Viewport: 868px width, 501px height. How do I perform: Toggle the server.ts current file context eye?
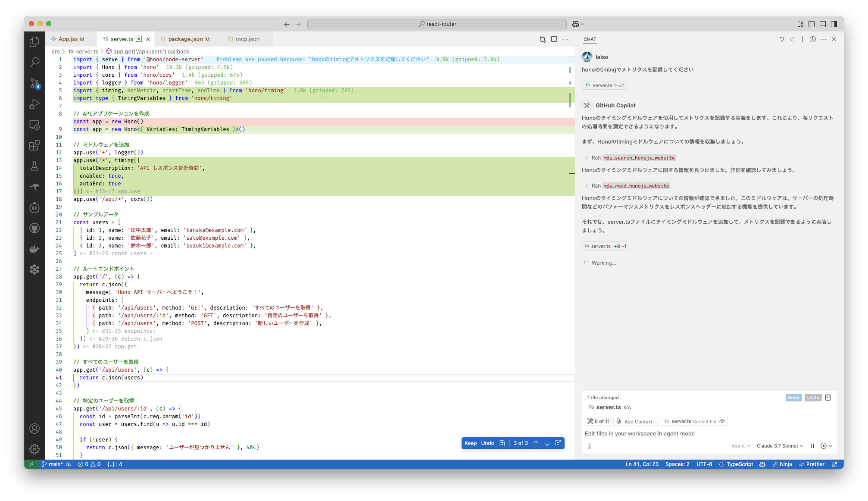pyautogui.click(x=722, y=421)
